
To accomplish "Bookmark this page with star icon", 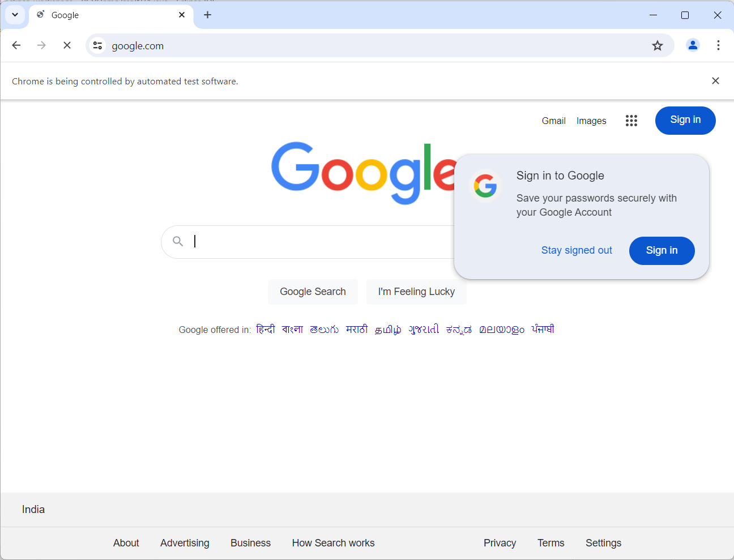I will click(657, 46).
